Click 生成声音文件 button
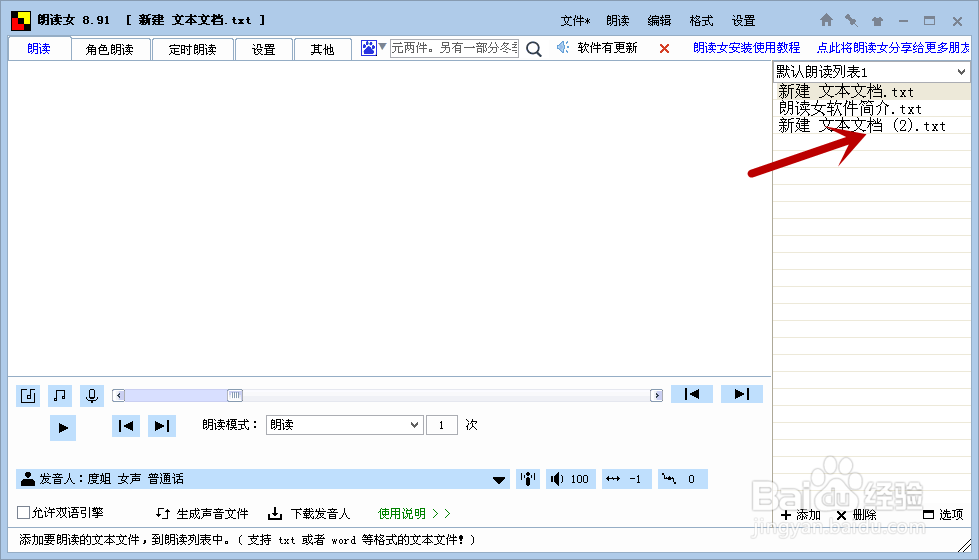The image size is (979, 560). (202, 513)
